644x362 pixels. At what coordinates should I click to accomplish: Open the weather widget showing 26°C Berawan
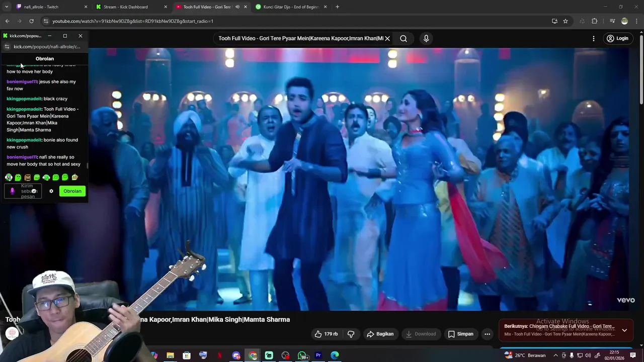tap(525, 355)
